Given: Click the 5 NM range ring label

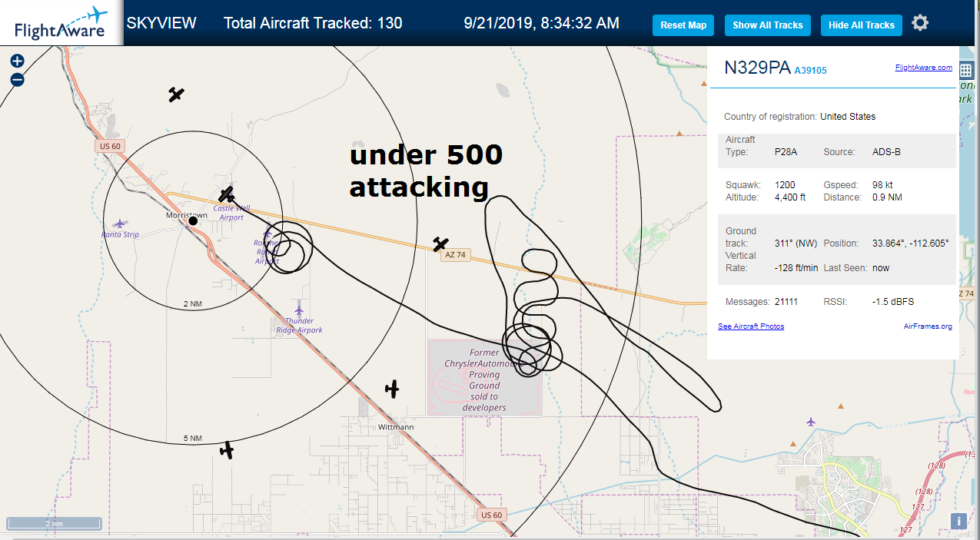Looking at the screenshot, I should pyautogui.click(x=192, y=439).
